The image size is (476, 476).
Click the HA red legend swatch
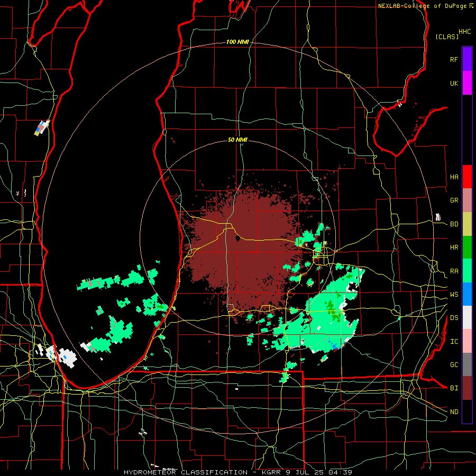point(467,177)
